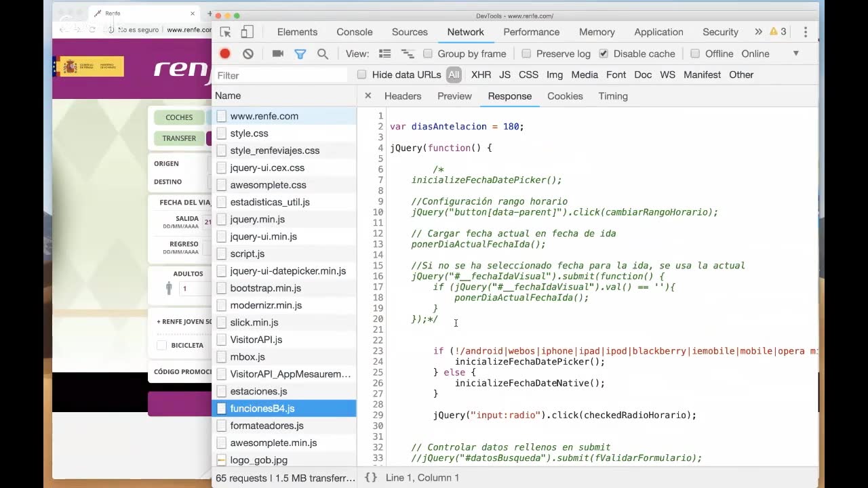Viewport: 868px width, 488px height.
Task: Open the Sources panel
Action: [x=410, y=32]
